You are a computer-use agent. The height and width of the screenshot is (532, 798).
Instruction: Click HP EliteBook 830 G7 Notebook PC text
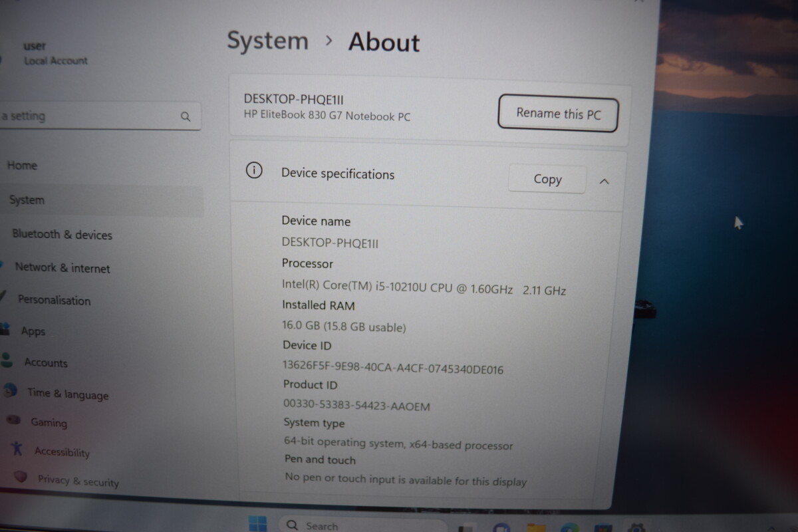click(327, 116)
